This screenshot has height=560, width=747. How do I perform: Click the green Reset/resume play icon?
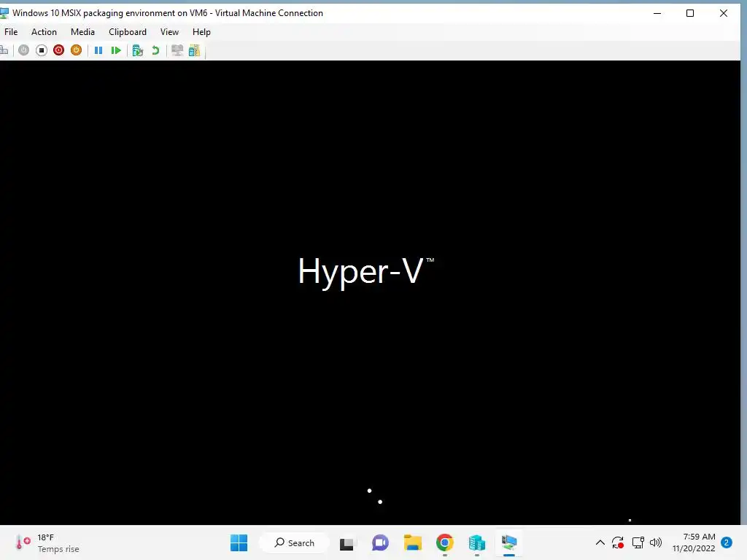[116, 50]
